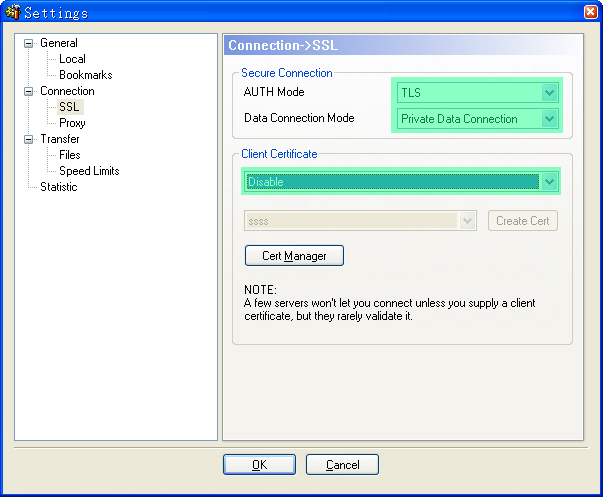Click the Settings title bar app icon

pos(12,12)
